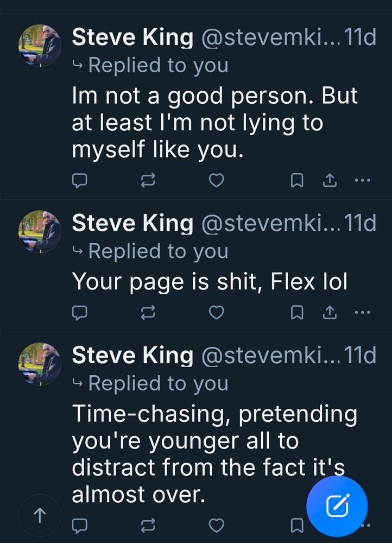Open Steve King's avatar on the top tweet

pyautogui.click(x=40, y=46)
